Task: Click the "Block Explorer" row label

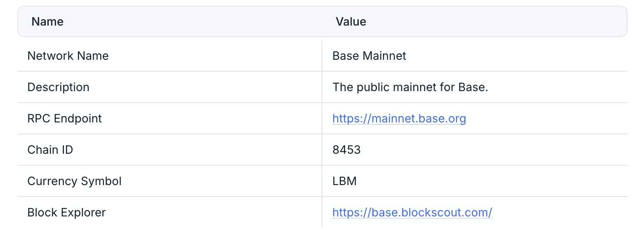Action: pyautogui.click(x=66, y=213)
